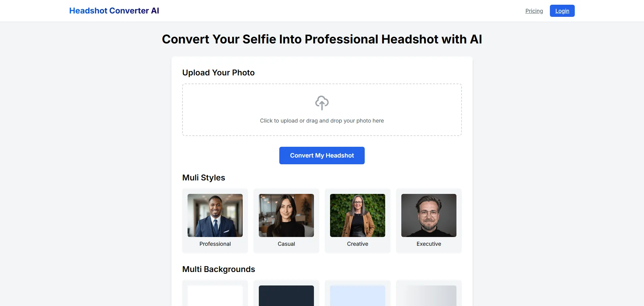Click the Casual style label
Image resolution: width=644 pixels, height=306 pixels.
(x=286, y=244)
